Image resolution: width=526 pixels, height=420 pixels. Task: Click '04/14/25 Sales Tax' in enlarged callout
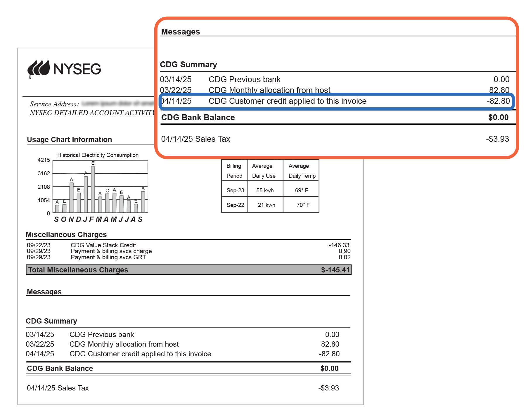pyautogui.click(x=195, y=139)
